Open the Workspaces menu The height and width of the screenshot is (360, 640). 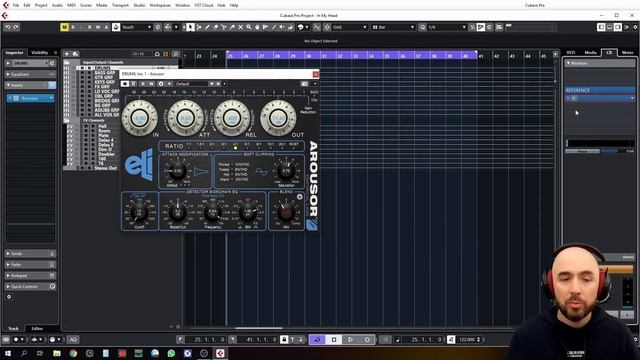pyautogui.click(x=160, y=5)
